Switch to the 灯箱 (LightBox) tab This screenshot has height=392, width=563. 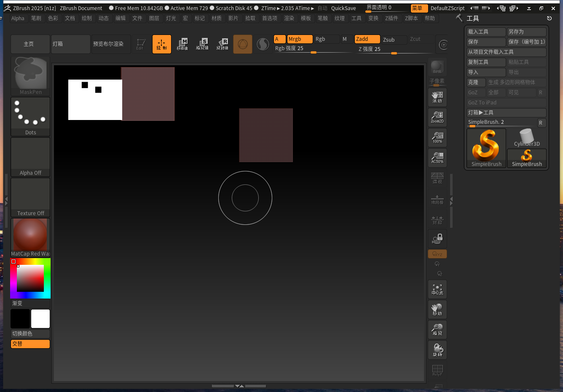[70, 44]
